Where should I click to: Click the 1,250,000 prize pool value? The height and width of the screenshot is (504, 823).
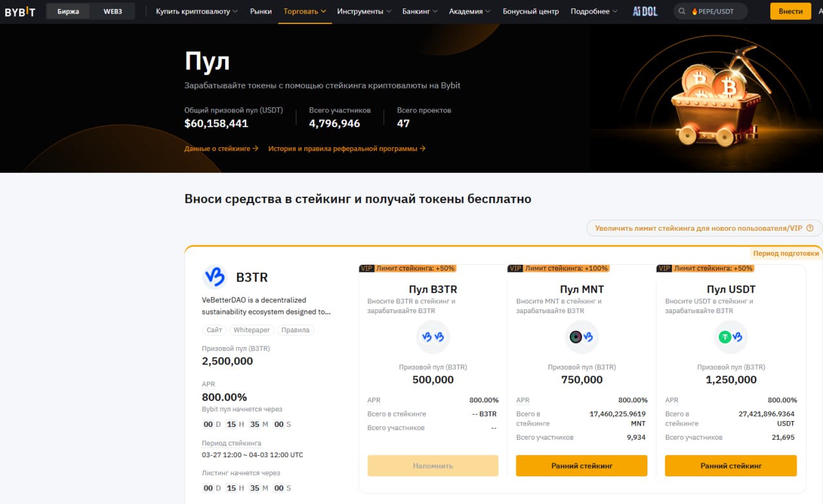731,380
